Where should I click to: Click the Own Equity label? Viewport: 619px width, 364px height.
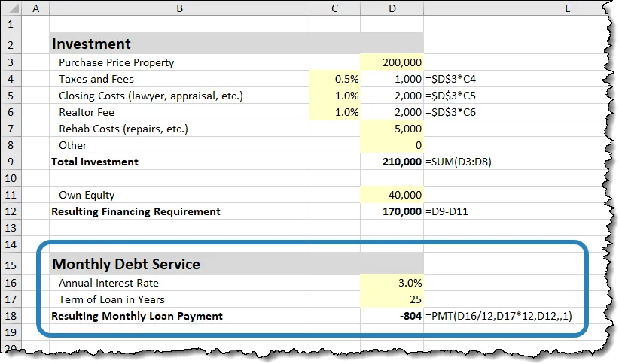87,195
